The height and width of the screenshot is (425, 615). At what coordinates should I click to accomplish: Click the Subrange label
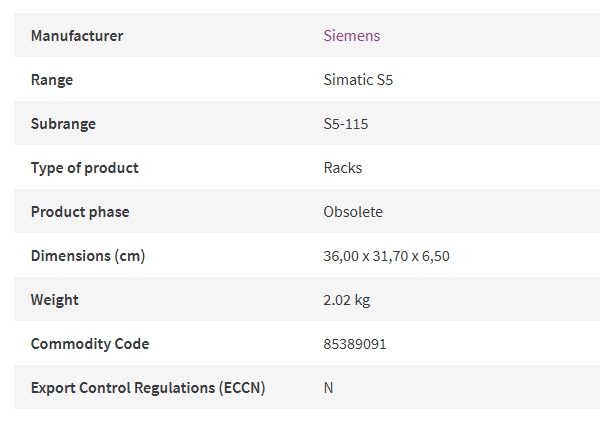pos(63,124)
